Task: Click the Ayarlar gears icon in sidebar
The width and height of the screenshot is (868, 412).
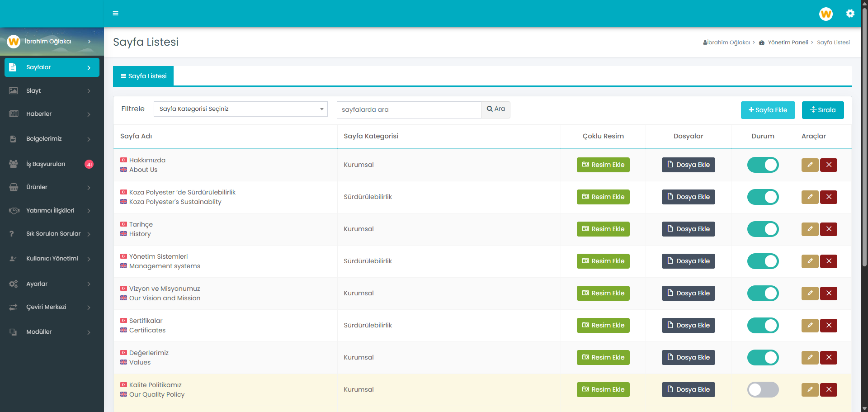Action: (14, 284)
